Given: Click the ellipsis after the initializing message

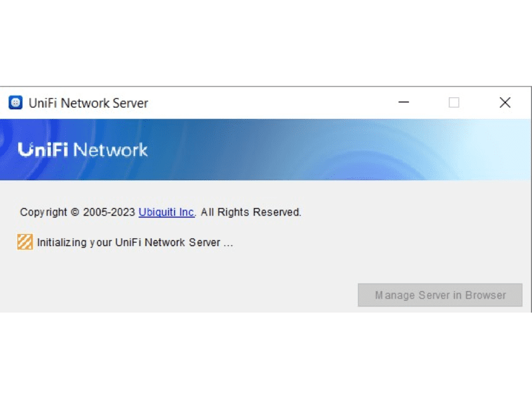Looking at the screenshot, I should coord(228,243).
